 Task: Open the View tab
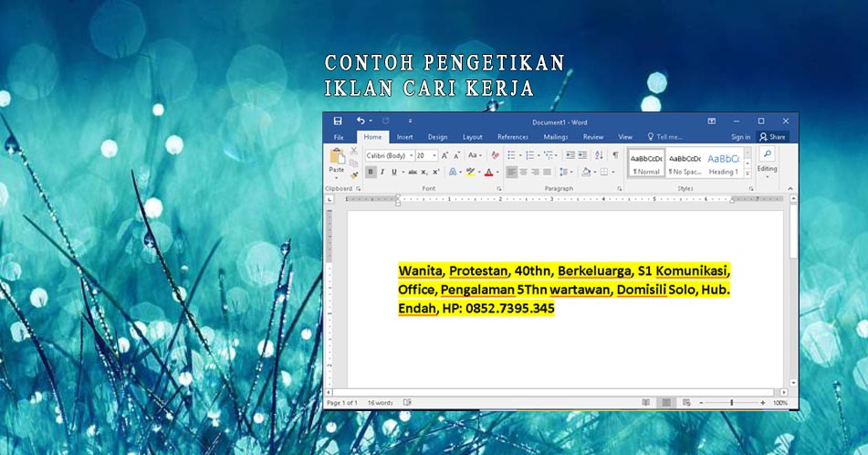click(625, 137)
